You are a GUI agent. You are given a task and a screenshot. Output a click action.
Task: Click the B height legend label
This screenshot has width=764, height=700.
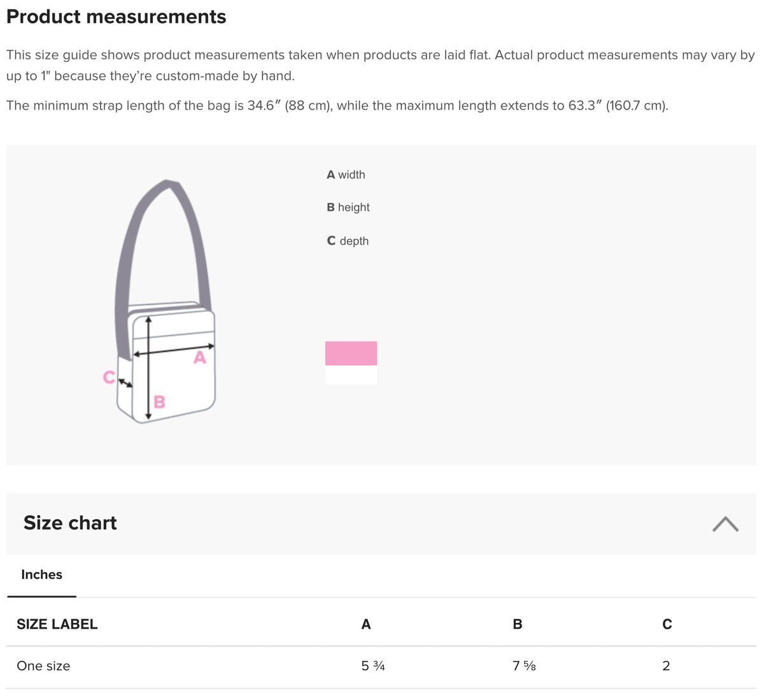[x=348, y=207]
